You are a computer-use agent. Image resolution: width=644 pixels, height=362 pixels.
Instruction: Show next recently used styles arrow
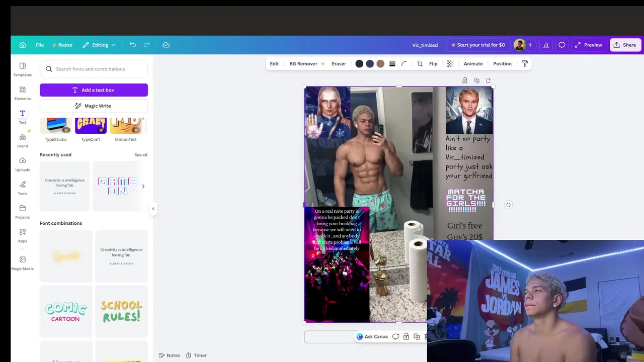(143, 186)
